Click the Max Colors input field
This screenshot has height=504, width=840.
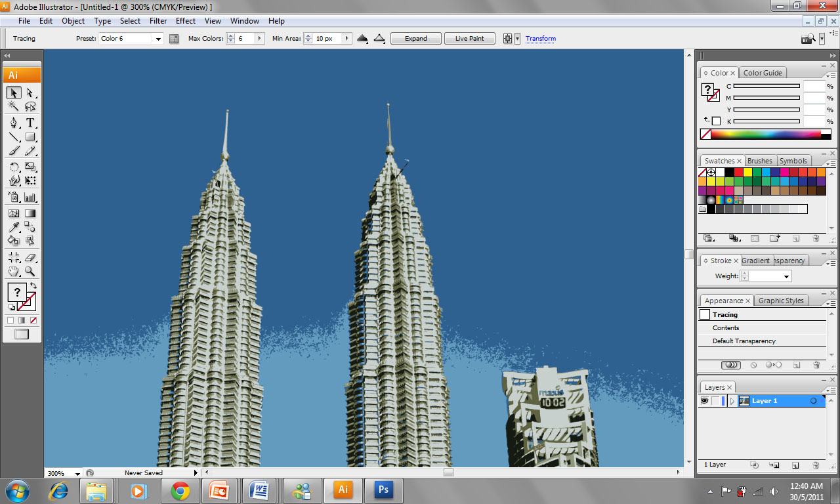pos(245,39)
